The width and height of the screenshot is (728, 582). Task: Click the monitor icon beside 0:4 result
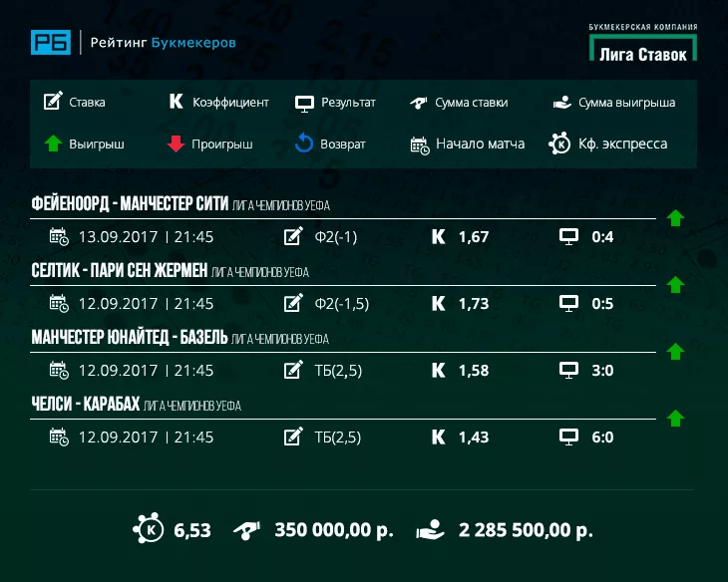pos(568,237)
